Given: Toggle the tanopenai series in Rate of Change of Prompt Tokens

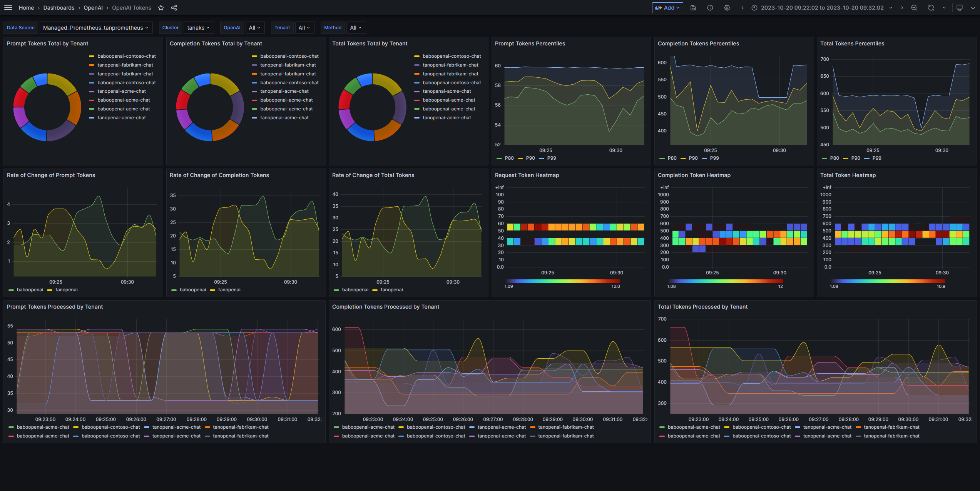Looking at the screenshot, I should (x=66, y=290).
